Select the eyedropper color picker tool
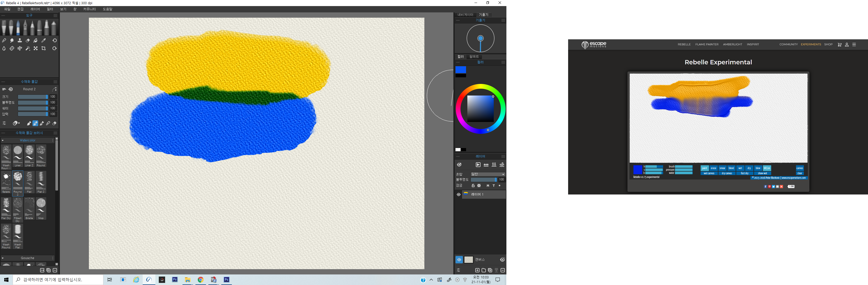The image size is (868, 285). (x=44, y=40)
